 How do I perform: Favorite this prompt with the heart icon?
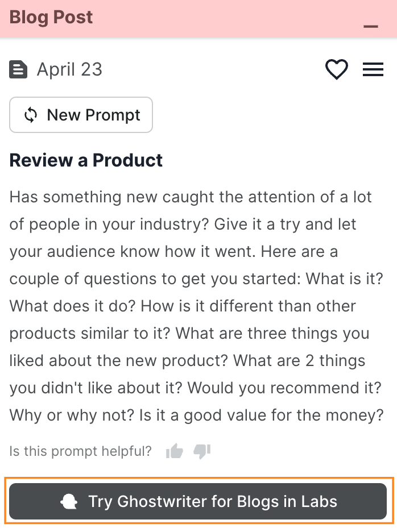point(336,70)
